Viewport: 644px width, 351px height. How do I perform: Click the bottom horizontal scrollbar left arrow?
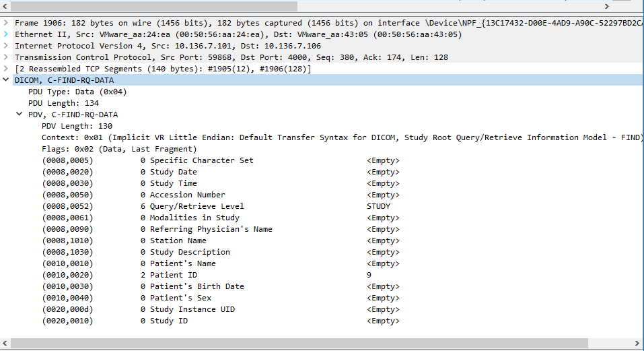point(5,344)
